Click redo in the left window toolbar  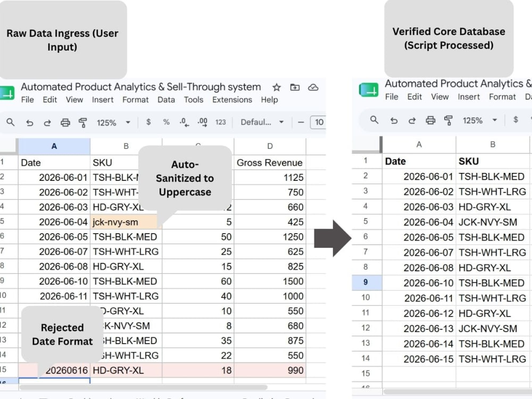point(47,122)
